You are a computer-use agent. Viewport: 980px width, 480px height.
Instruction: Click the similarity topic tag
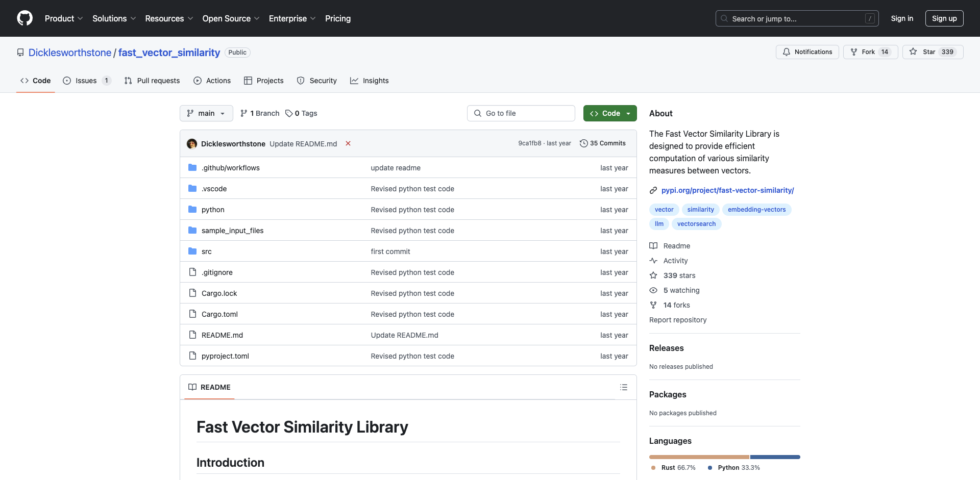coord(701,210)
